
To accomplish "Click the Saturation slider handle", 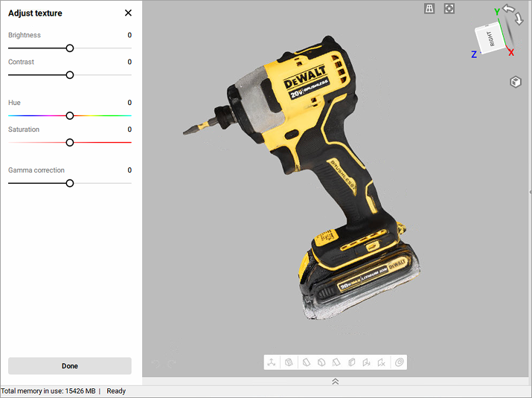I will [70, 142].
